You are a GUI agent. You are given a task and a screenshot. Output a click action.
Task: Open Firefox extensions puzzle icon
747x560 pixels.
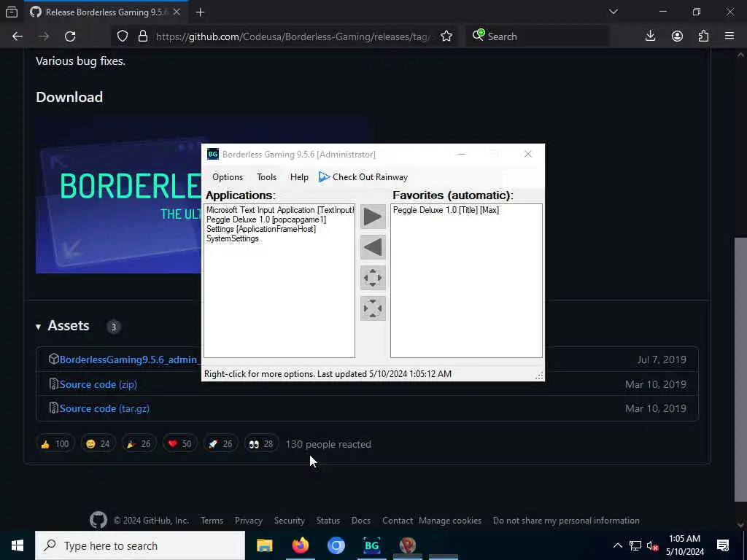tap(703, 36)
